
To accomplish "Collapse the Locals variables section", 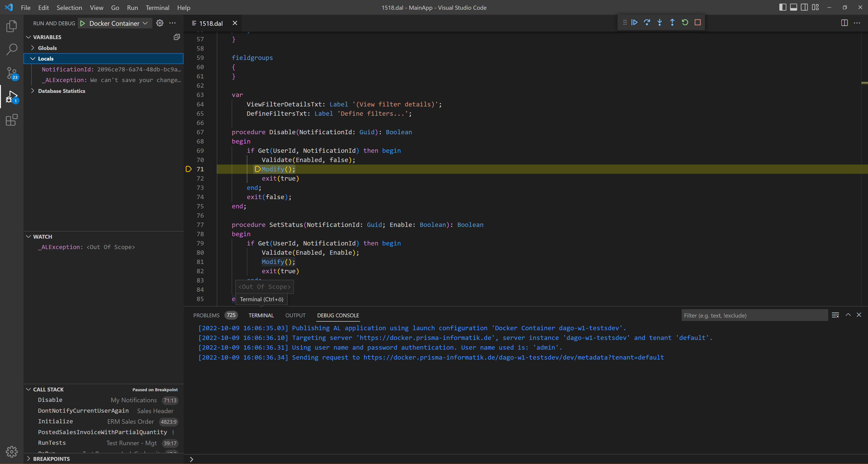I will (33, 58).
